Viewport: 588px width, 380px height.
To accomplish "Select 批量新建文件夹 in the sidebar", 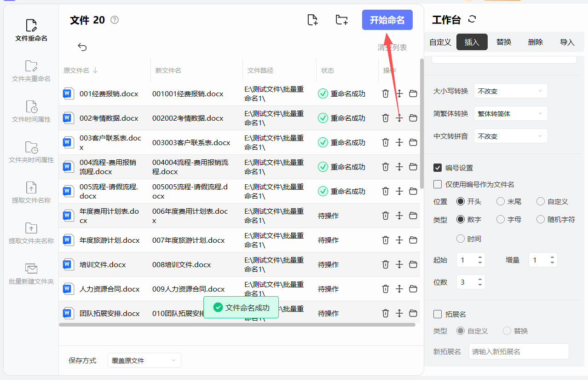I will (x=31, y=273).
